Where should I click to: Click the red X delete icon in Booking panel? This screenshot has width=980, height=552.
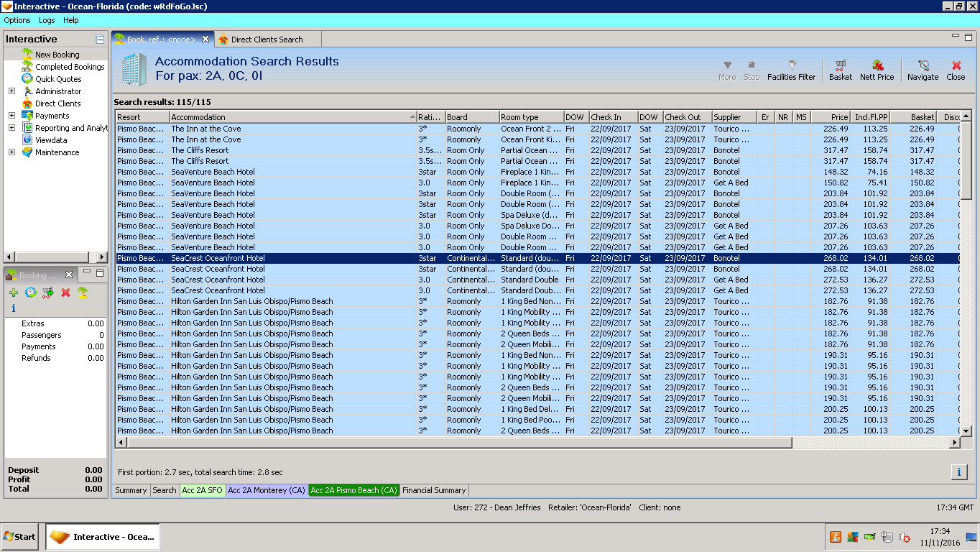coord(65,293)
